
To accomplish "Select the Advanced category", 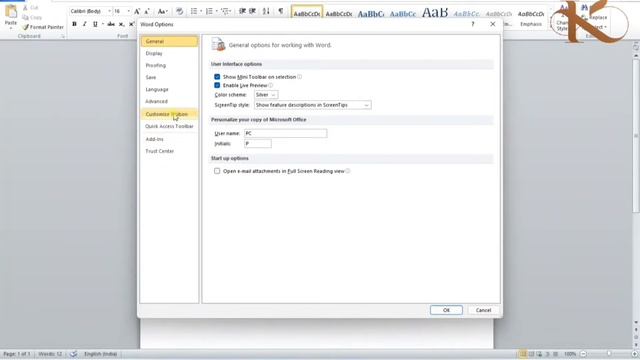I will click(169, 101).
